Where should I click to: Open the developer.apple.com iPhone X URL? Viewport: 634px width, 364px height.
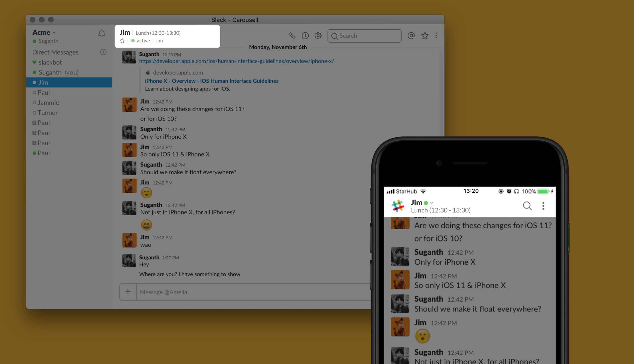point(236,61)
